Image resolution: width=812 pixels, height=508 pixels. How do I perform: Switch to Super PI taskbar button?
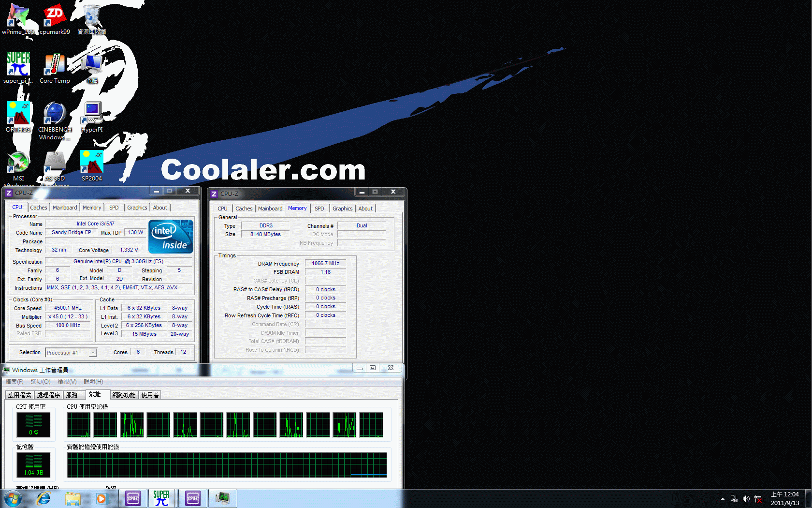point(161,498)
